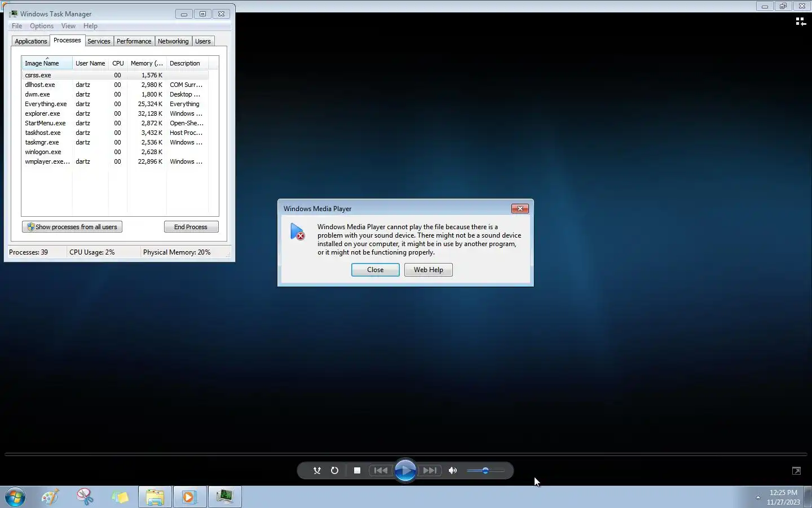812x508 pixels.
Task: Switch to the Applications tab
Action: click(x=31, y=41)
